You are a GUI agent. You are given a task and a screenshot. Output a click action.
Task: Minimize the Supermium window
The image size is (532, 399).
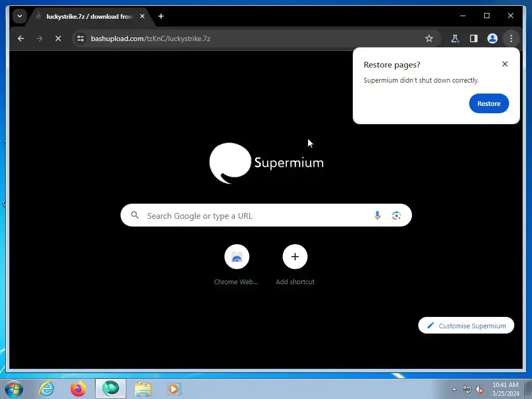[x=463, y=16]
